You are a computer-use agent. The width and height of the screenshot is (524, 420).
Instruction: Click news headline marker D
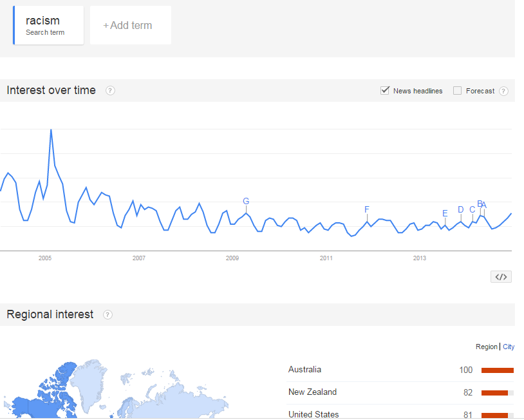460,209
